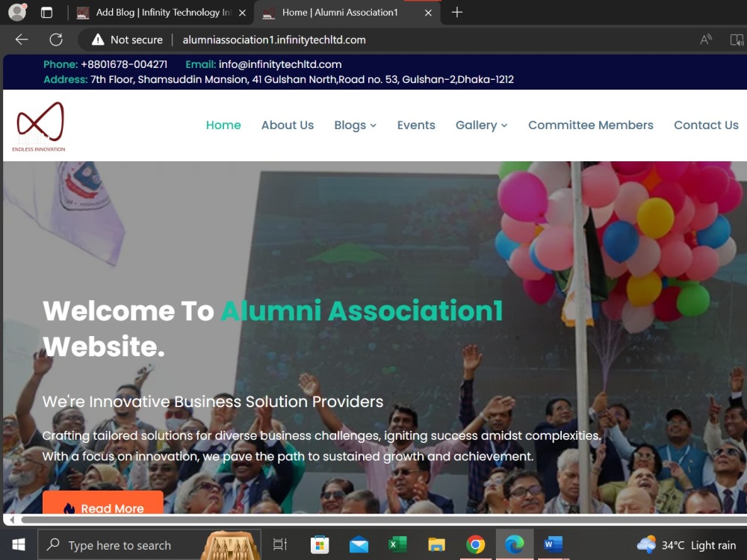Click the Not secure warning icon
This screenshot has height=560, width=747.
[98, 40]
